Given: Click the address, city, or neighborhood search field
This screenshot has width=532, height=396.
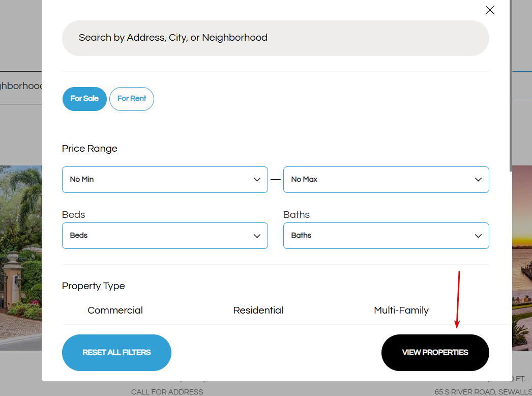Looking at the screenshot, I should pyautogui.click(x=275, y=38).
